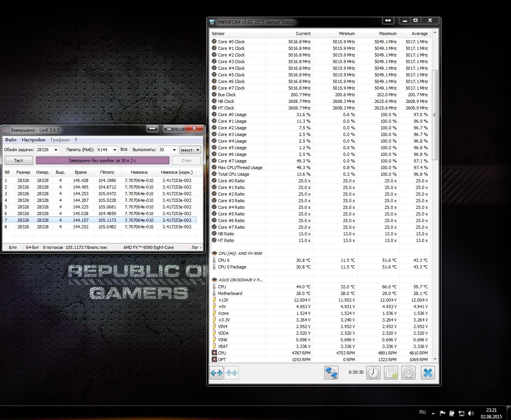The width and height of the screenshot is (511, 420).
Task: Close sensors with the blue X icon
Action: (x=428, y=373)
